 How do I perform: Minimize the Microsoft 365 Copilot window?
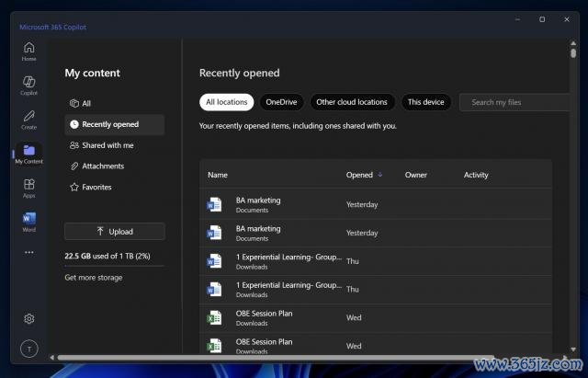[517, 19]
